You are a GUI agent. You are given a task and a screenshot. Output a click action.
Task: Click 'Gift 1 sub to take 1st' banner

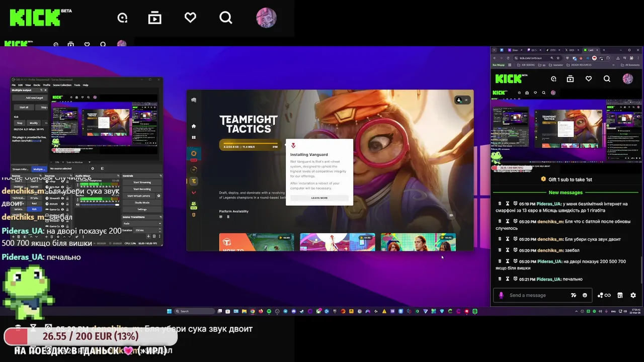[567, 179]
